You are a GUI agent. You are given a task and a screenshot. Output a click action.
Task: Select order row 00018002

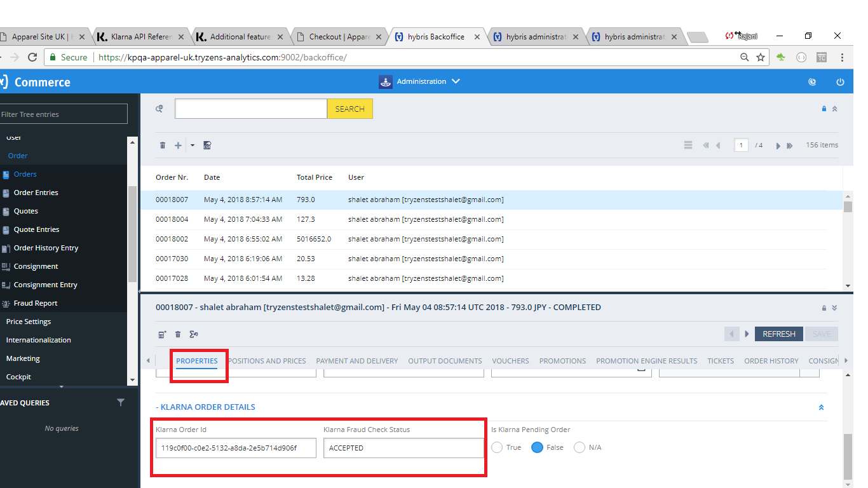point(491,239)
